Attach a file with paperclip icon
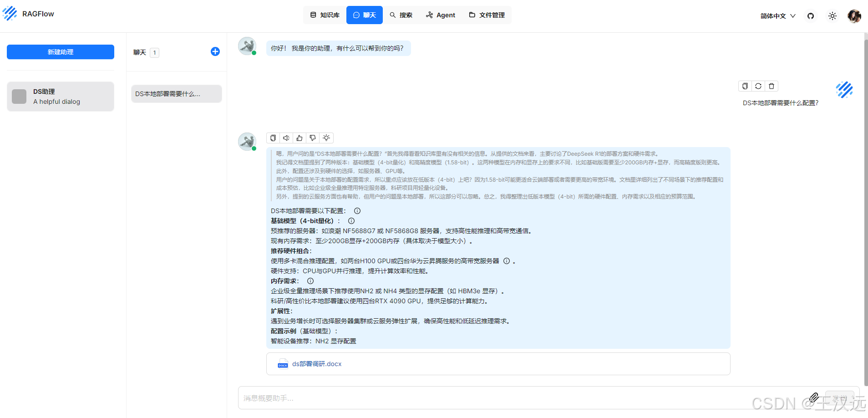 814,398
